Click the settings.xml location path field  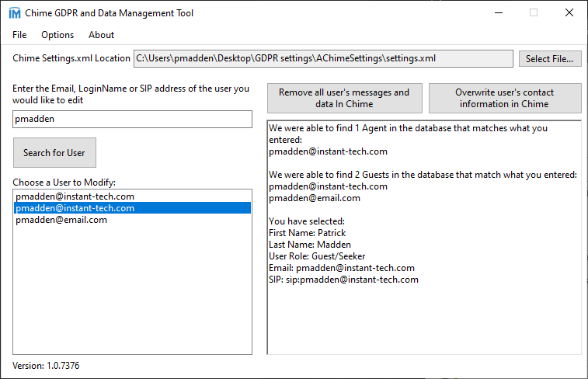(x=323, y=58)
